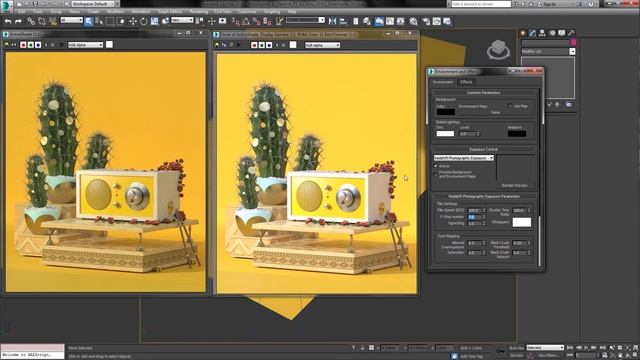
Task: Activate the Select and Rotate tool
Action: [x=144, y=21]
